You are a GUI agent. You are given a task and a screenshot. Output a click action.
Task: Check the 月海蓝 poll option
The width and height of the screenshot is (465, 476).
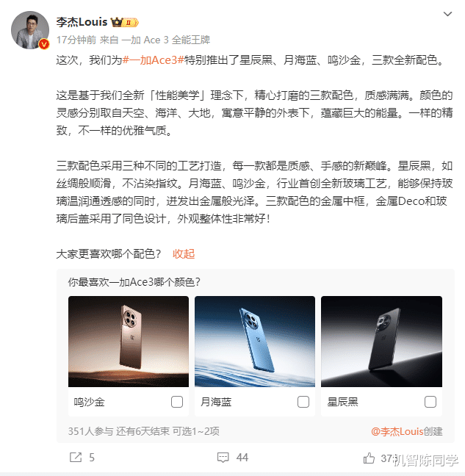pyautogui.click(x=303, y=402)
